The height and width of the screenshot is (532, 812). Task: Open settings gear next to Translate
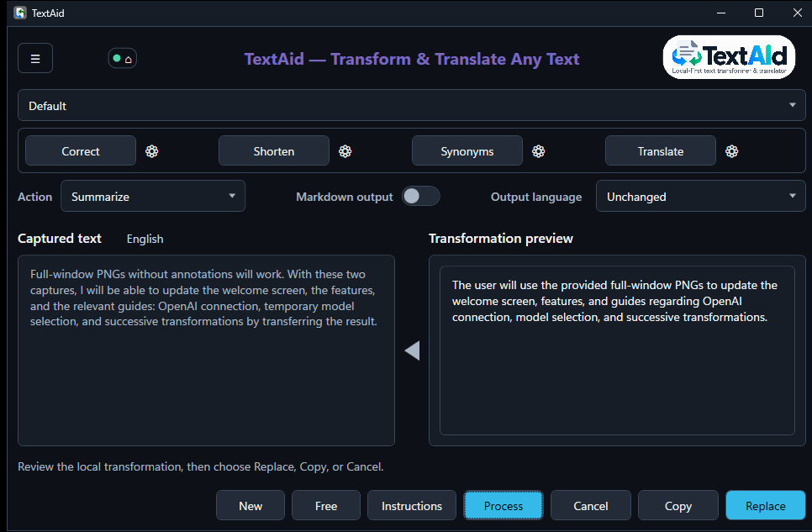click(x=732, y=151)
